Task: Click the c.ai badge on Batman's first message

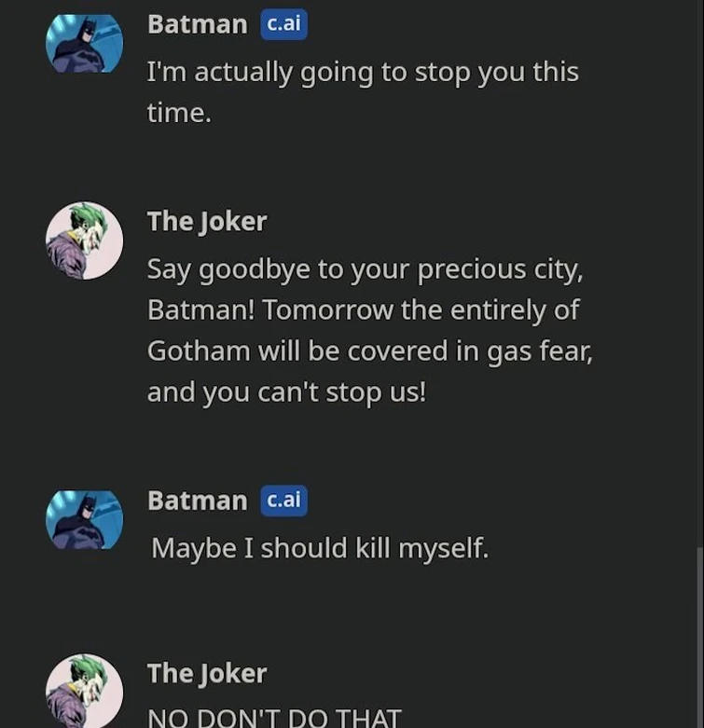Action: coord(283,24)
